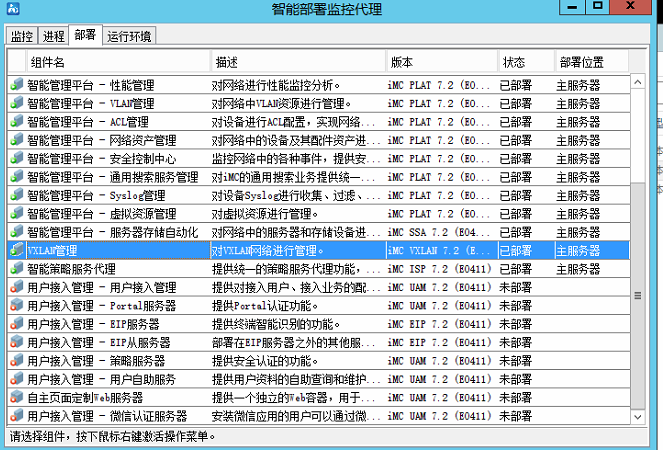
Task: Select 智能管理平台 - Syslog管理 component name
Action: 96,196
